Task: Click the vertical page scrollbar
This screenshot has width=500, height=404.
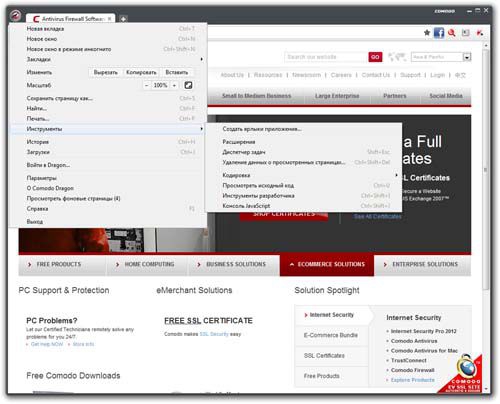Action: 486,170
